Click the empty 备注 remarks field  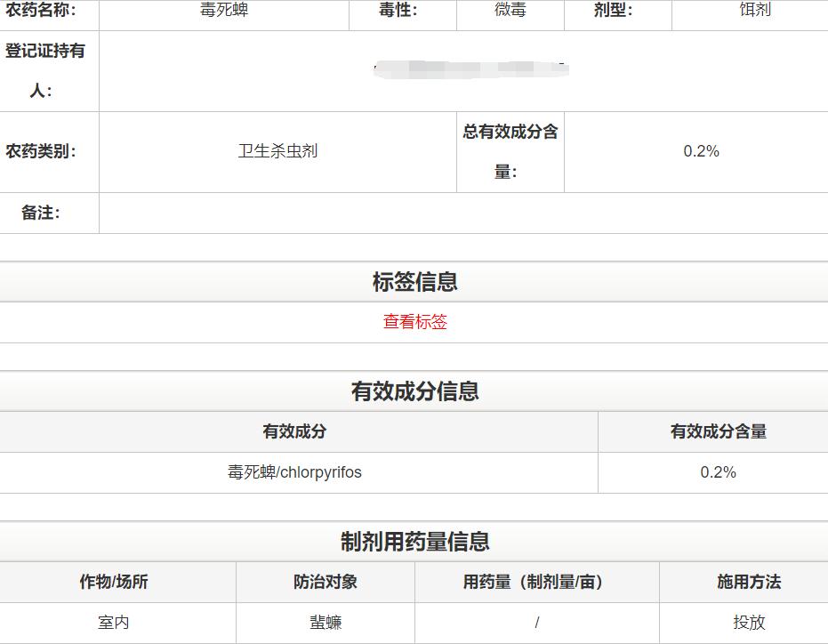coord(462,213)
